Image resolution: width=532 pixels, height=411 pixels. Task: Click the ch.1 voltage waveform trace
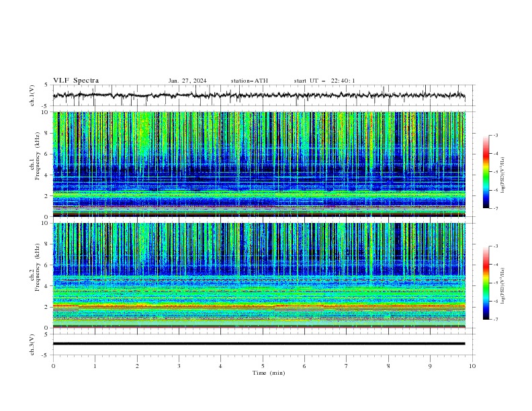[x=259, y=95]
